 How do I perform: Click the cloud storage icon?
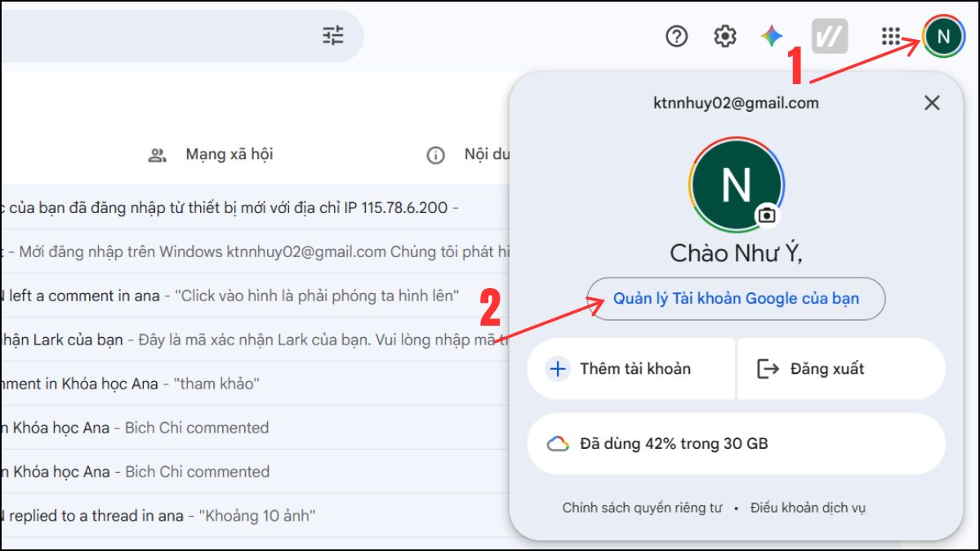tap(558, 444)
